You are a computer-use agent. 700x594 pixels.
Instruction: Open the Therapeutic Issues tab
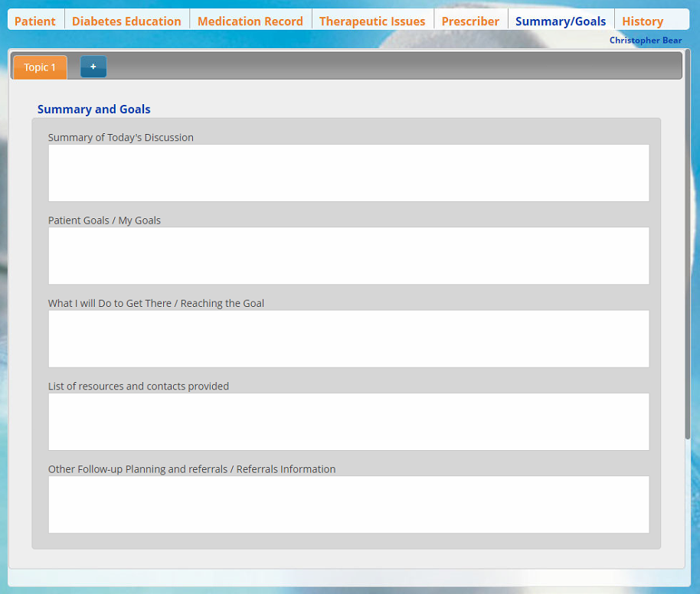click(x=372, y=21)
